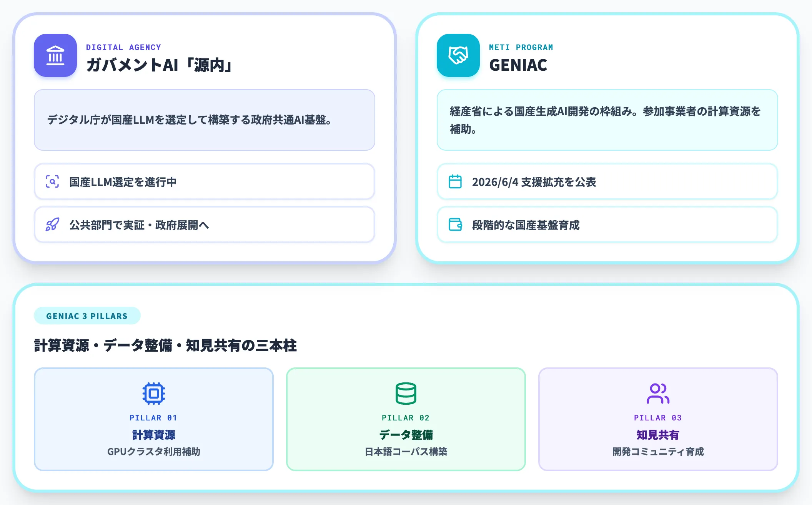
Task: Open the データ整備 pillar card
Action: 406,419
